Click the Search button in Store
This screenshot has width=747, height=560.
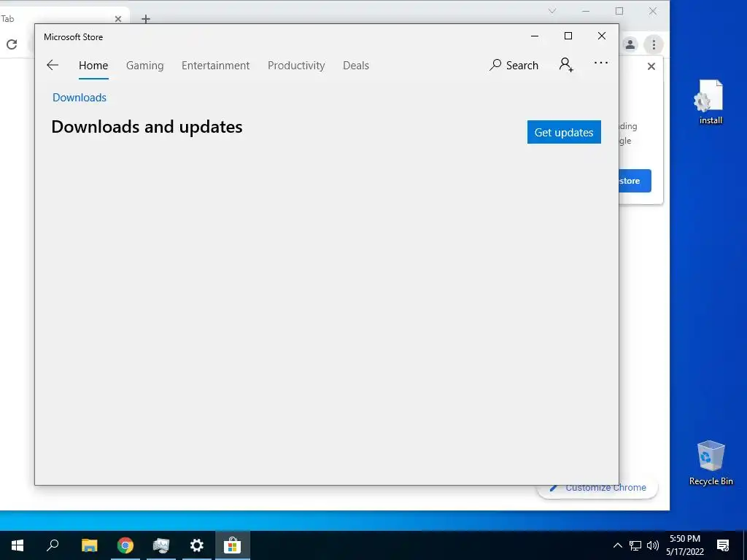tap(514, 65)
